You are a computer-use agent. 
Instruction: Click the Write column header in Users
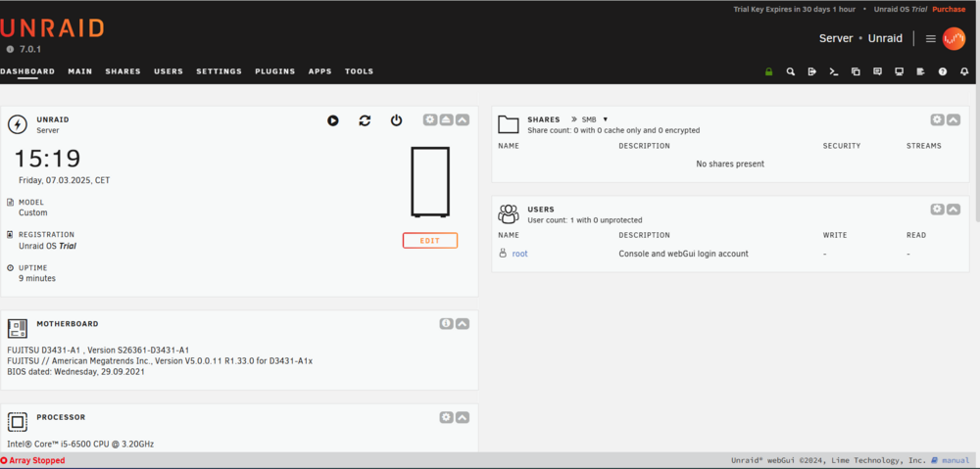coord(835,235)
